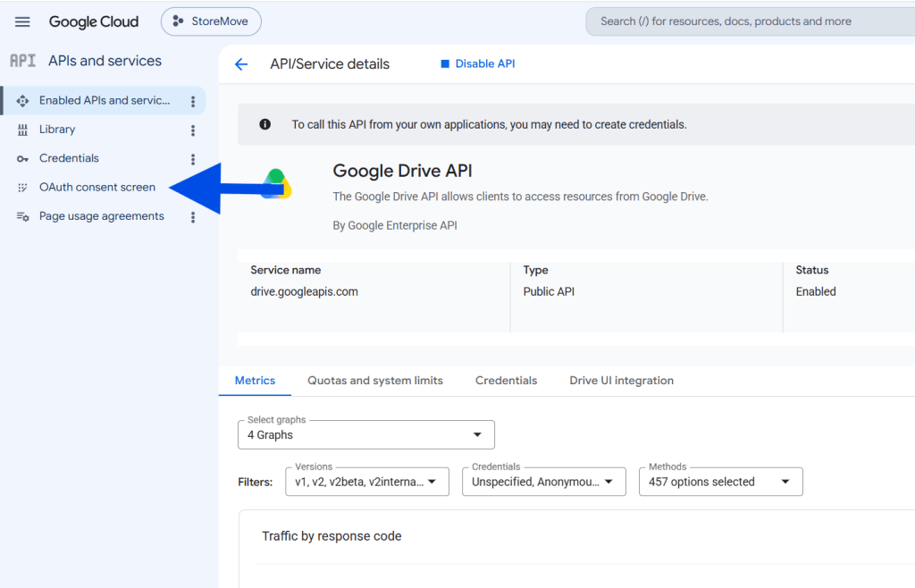
Task: Click the Traffic by response code heading
Action: [332, 536]
